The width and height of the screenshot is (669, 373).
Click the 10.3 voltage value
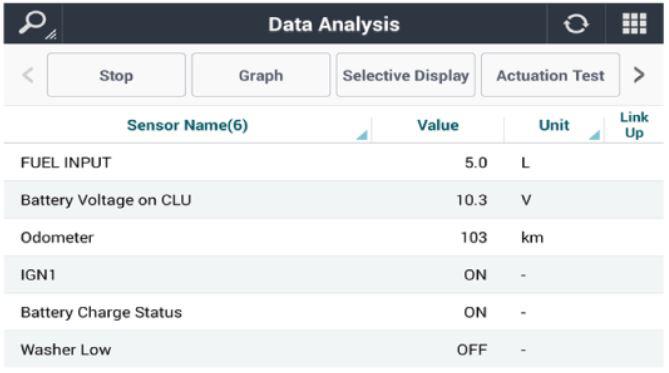(x=471, y=200)
